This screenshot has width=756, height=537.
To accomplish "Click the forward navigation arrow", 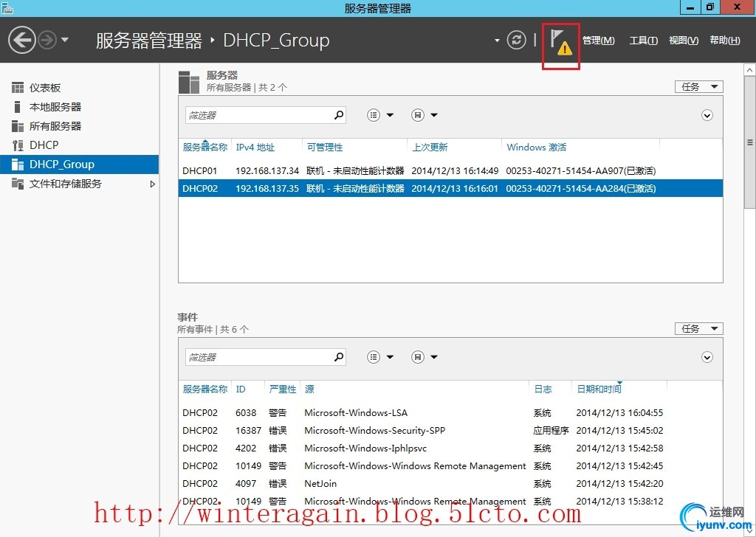I will pos(47,40).
